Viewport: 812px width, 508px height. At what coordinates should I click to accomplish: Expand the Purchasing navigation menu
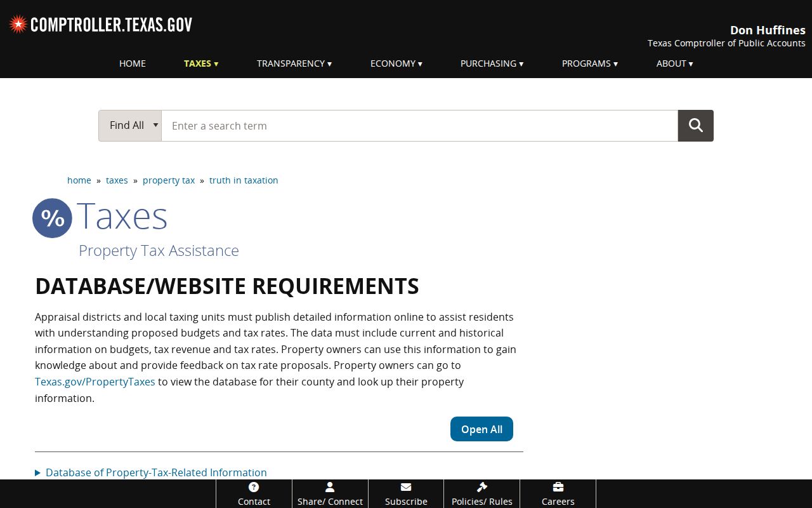point(492,63)
